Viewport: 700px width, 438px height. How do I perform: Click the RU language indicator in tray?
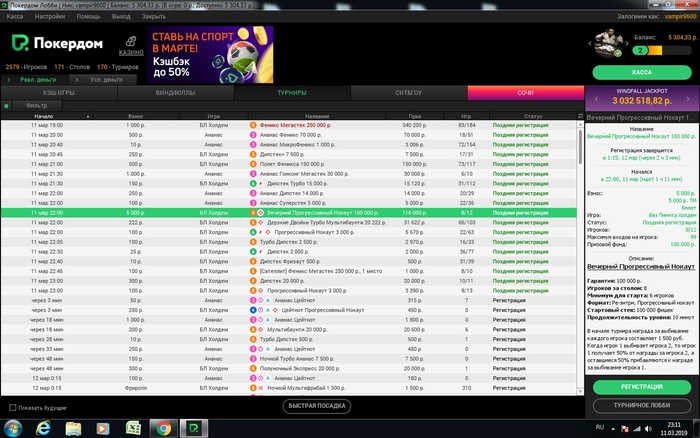pyautogui.click(x=600, y=427)
